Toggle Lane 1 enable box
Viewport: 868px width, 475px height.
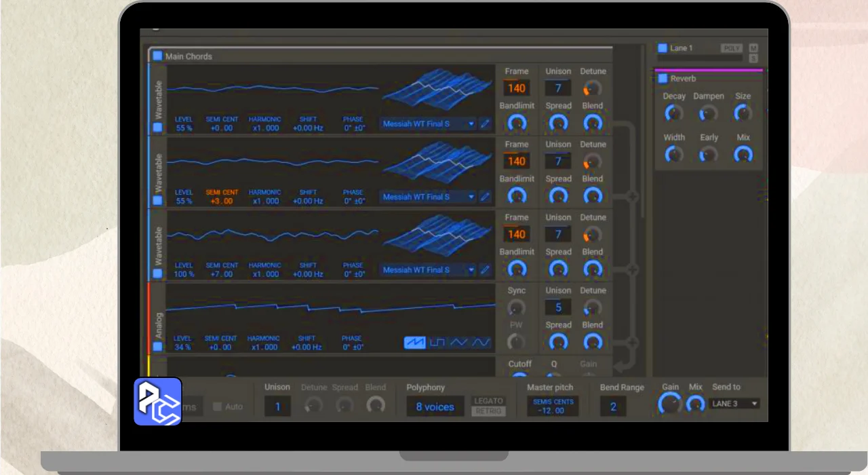[663, 48]
